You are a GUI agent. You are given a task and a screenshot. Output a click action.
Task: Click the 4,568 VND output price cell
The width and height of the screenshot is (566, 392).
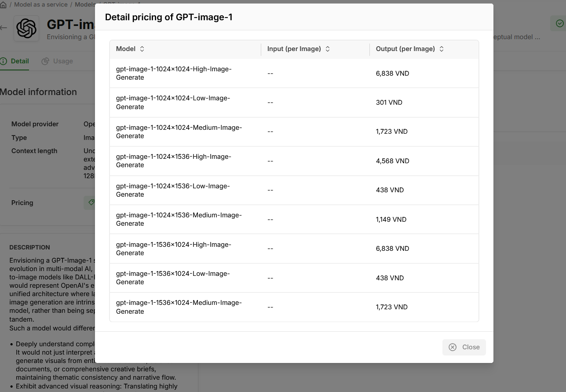[392, 161]
